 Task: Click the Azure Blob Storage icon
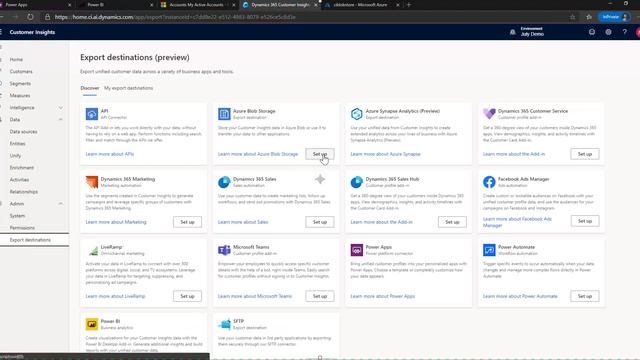[224, 114]
